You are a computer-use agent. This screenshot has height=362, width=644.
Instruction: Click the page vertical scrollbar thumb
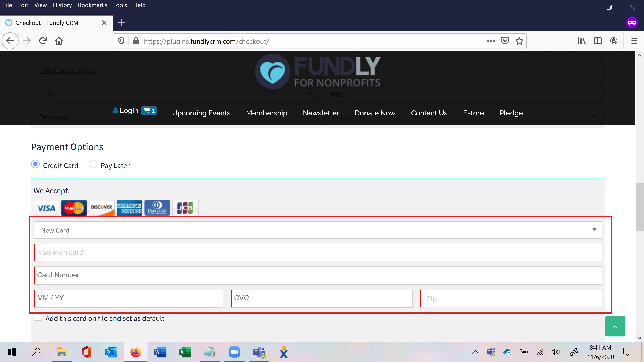(639, 207)
